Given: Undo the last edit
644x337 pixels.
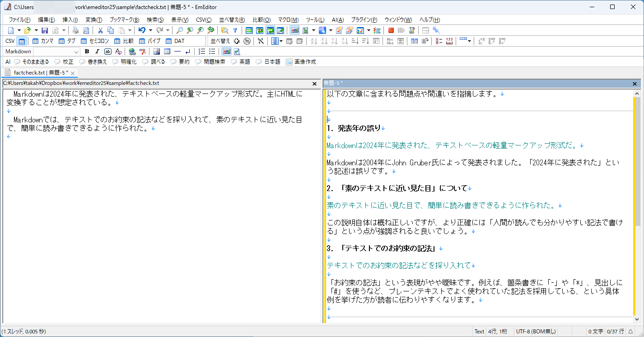Looking at the screenshot, I should 142,30.
